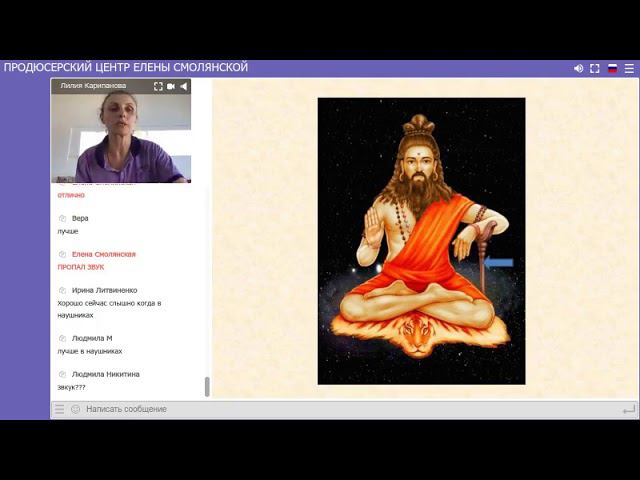
Task: Click the reply icon beside Елена Смолянская
Action: point(62,254)
